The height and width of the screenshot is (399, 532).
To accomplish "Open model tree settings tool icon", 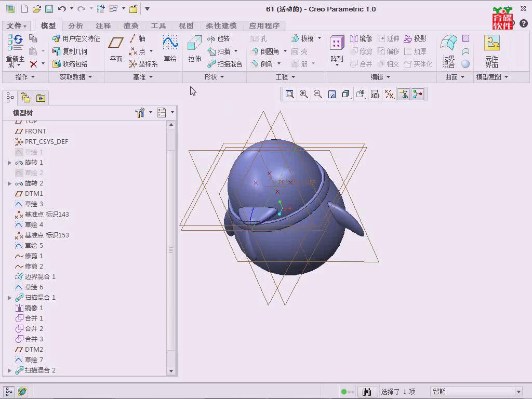I will (x=139, y=113).
